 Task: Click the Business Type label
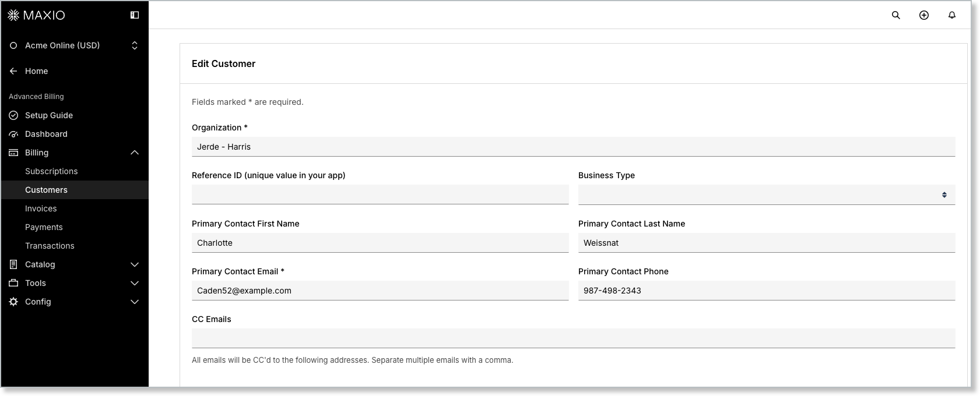606,175
